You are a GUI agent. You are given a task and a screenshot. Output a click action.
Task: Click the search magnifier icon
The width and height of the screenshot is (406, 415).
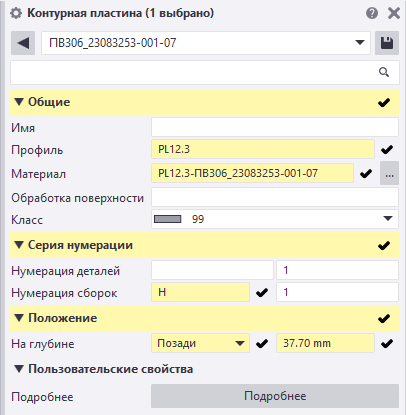(x=384, y=72)
